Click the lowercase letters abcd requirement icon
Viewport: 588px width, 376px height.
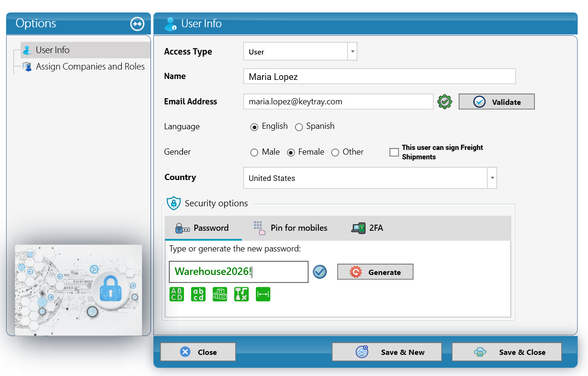point(199,294)
